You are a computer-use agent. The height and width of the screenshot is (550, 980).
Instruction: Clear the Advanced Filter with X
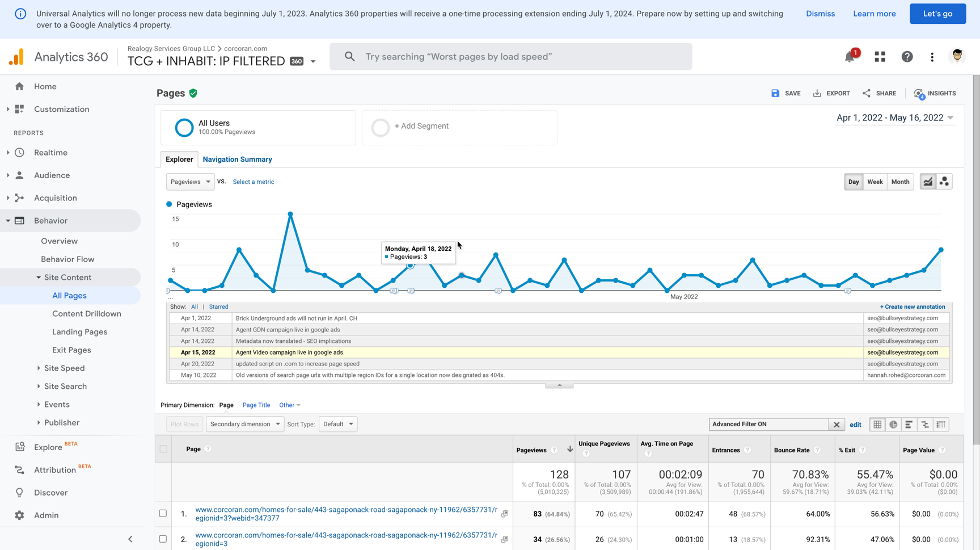click(x=837, y=425)
